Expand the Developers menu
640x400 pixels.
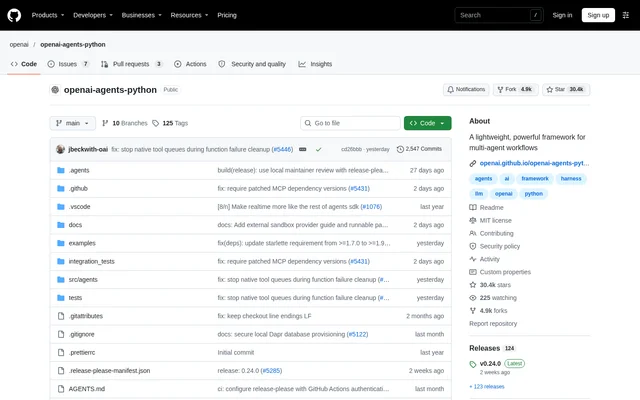(93, 15)
